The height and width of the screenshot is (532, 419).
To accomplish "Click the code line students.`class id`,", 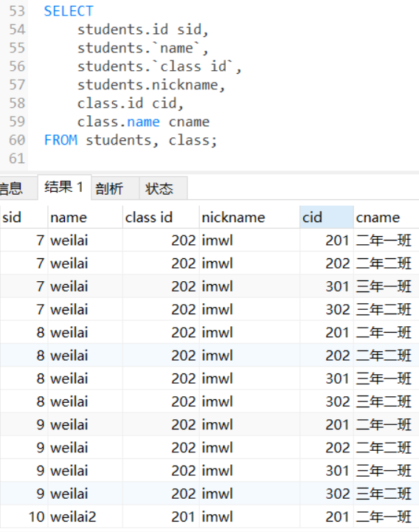I will [x=159, y=66].
